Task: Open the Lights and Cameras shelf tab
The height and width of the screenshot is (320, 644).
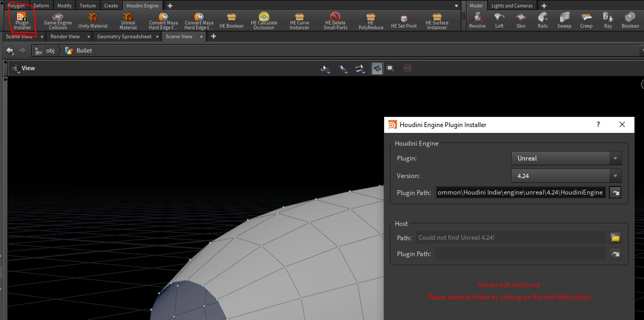Action: click(512, 5)
